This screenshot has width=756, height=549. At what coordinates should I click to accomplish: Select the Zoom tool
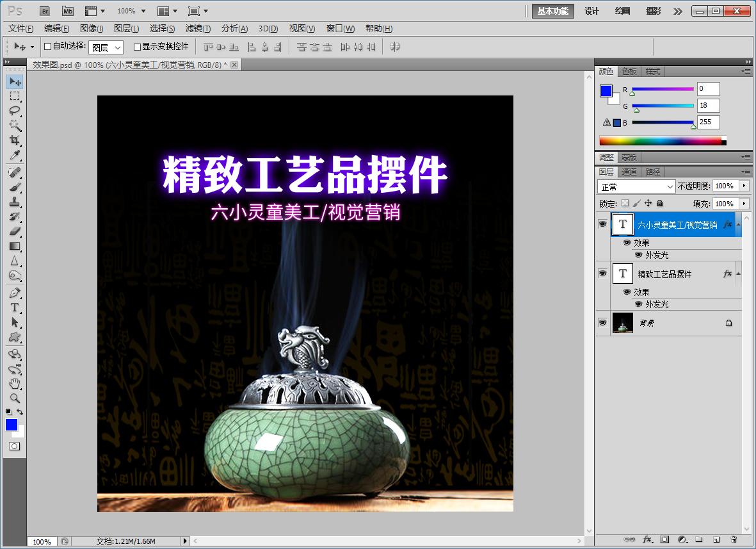pos(14,399)
